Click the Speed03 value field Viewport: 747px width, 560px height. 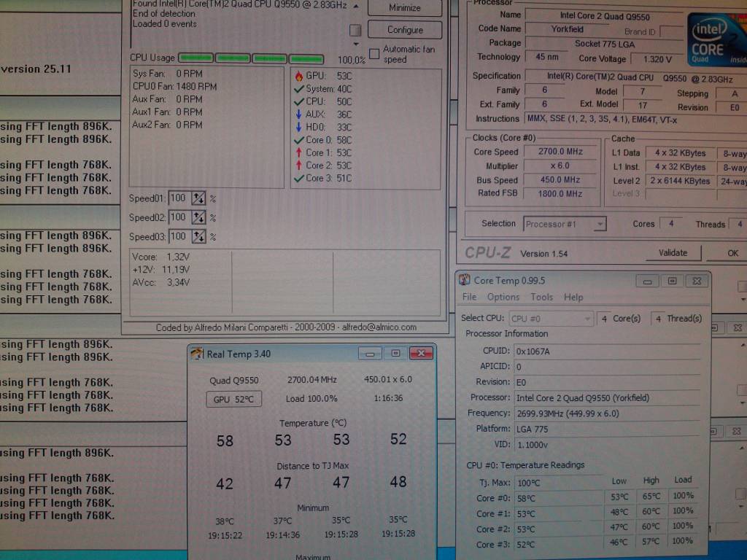(x=179, y=236)
